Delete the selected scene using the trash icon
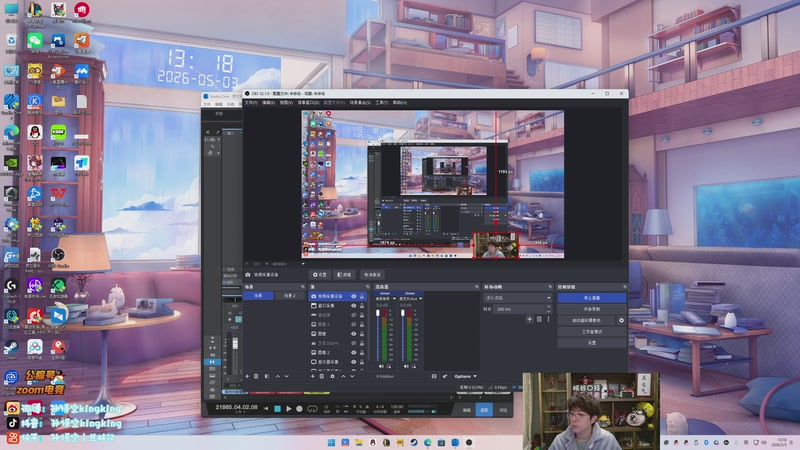This screenshot has height=450, width=800. tap(256, 377)
